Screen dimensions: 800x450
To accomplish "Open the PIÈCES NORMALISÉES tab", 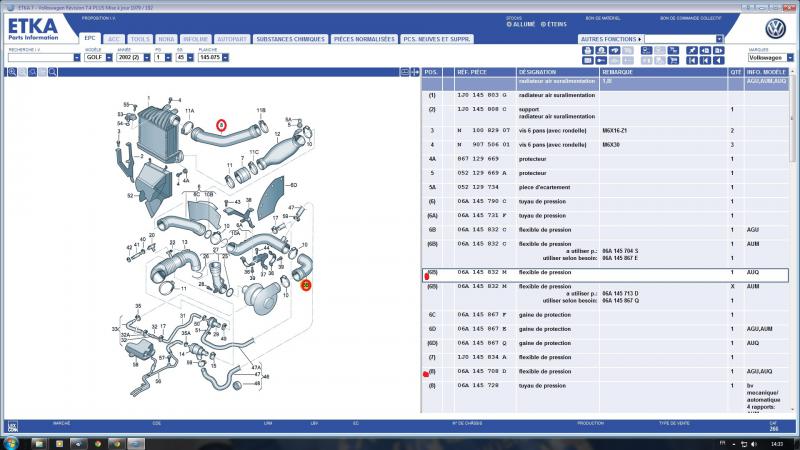I will pos(364,39).
